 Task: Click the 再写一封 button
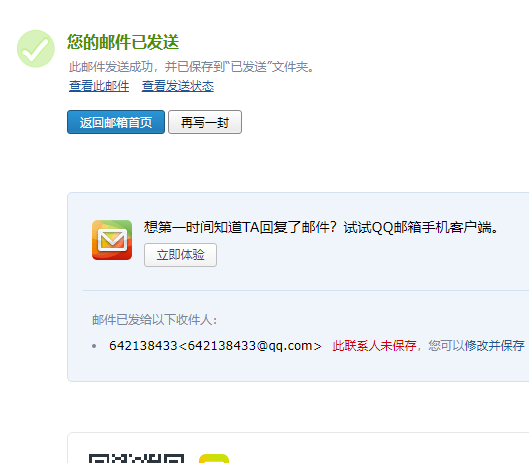pos(205,122)
